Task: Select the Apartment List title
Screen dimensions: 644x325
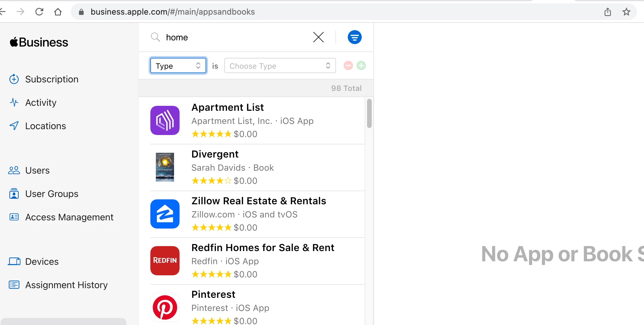Action: (228, 108)
